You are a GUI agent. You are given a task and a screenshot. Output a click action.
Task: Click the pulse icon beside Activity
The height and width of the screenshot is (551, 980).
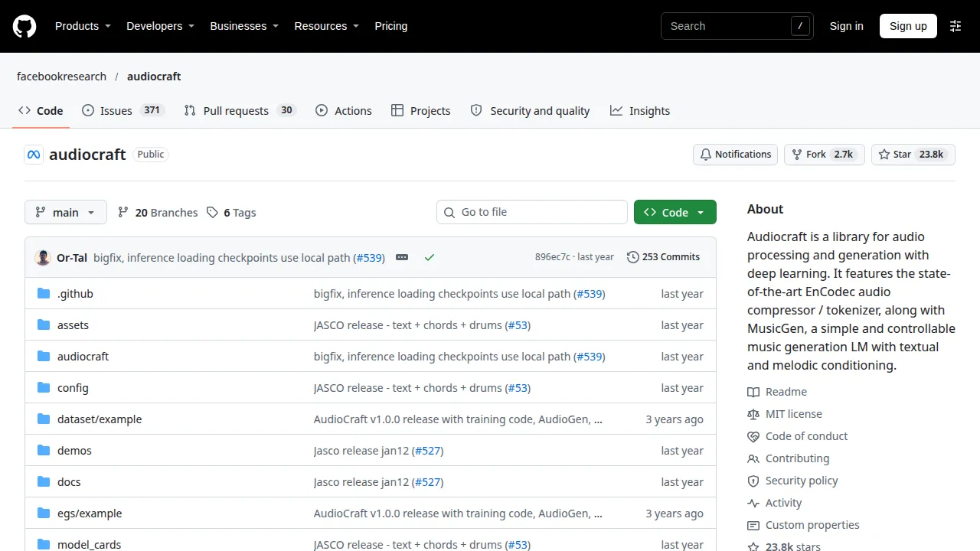[x=753, y=503]
